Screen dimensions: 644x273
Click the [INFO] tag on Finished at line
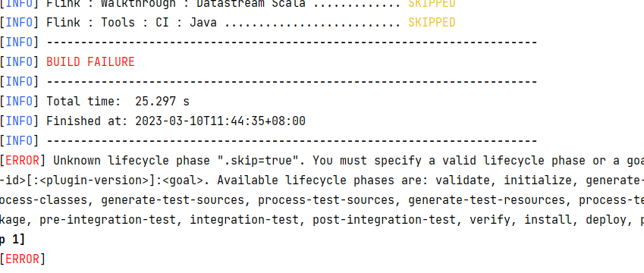point(19,121)
